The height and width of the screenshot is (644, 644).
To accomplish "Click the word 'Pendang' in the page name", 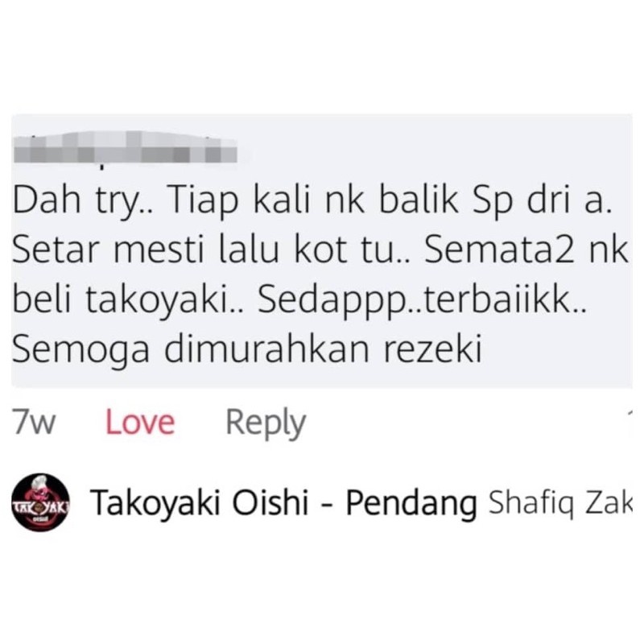I will tap(411, 502).
